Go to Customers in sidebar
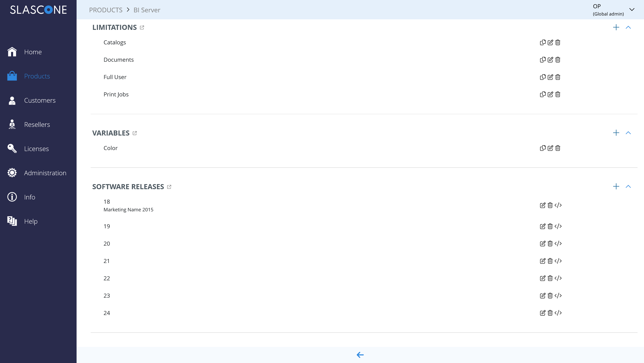Screen dimensions: 644x363 [x=40, y=100]
